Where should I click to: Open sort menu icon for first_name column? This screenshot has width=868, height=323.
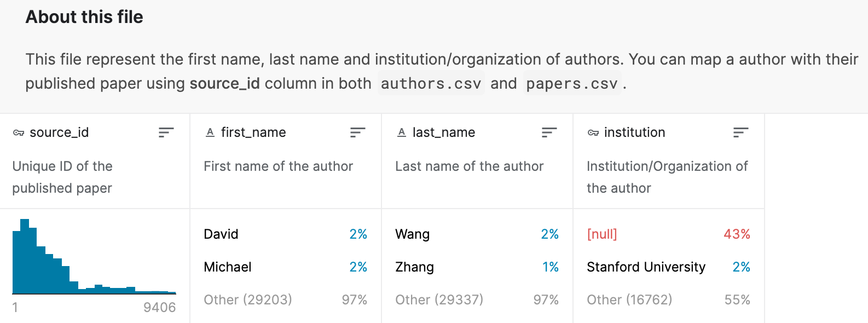pos(357,132)
